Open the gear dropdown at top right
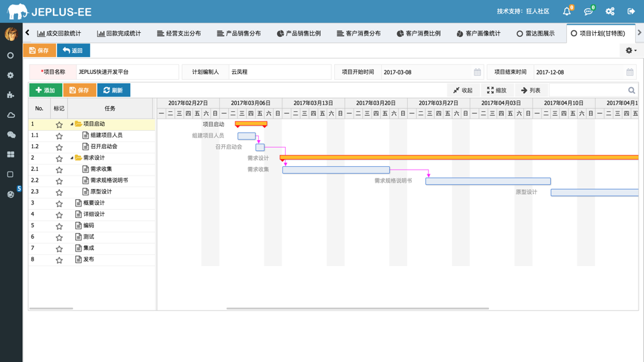 pyautogui.click(x=631, y=50)
